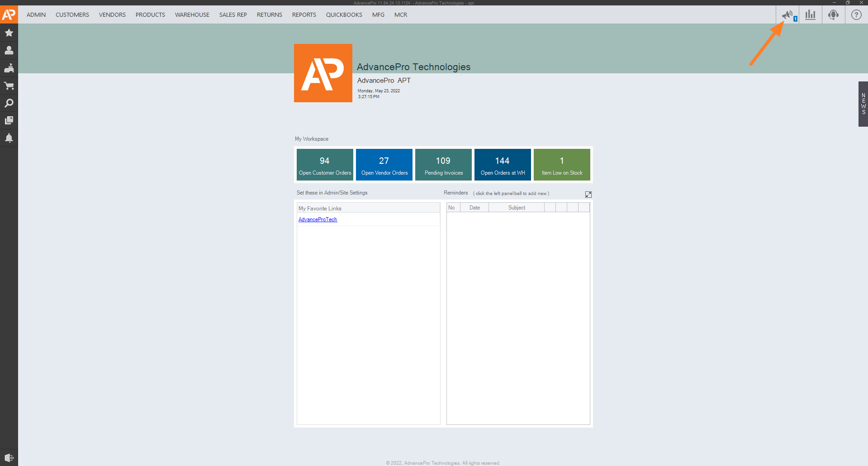
Task: Expand the NEWS side panel
Action: (863, 104)
